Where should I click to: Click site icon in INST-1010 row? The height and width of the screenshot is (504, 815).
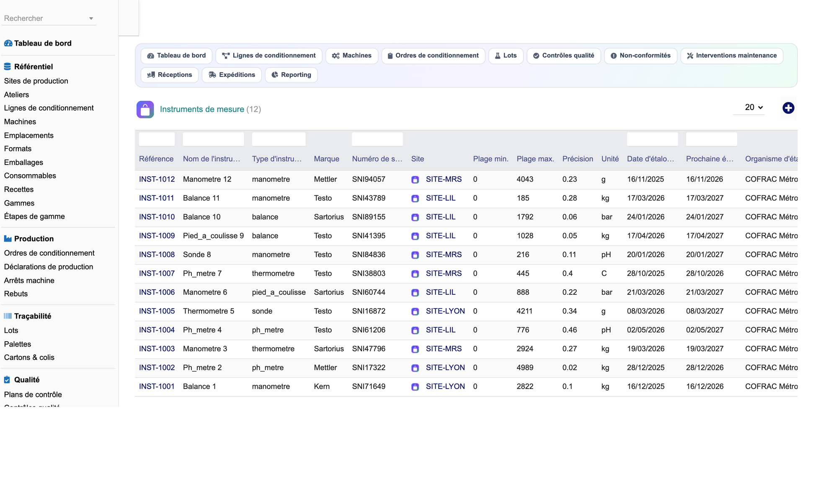[415, 217]
